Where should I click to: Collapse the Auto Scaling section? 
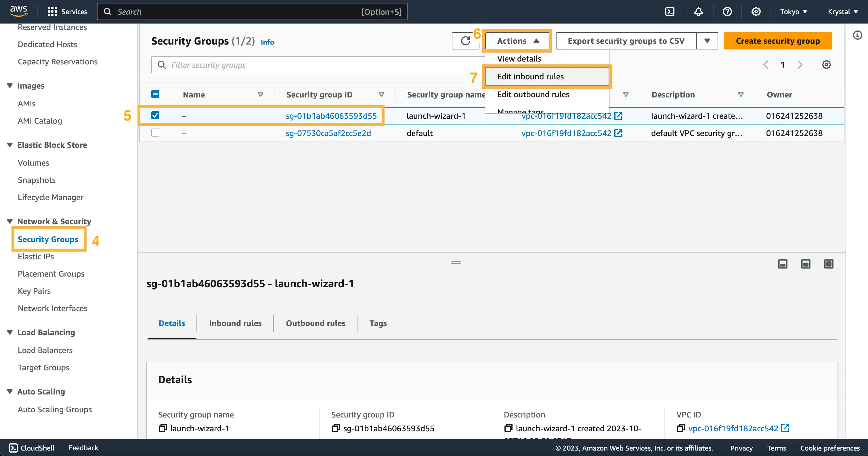[10, 391]
